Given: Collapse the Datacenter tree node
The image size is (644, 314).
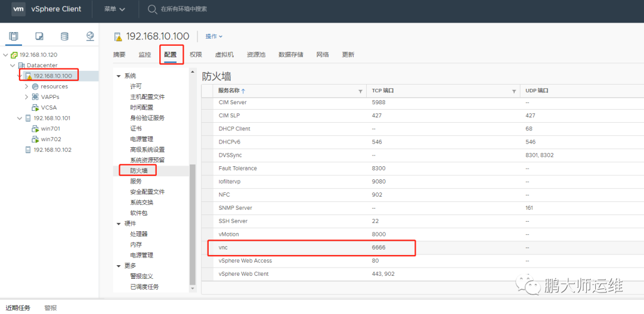Looking at the screenshot, I should [x=13, y=66].
